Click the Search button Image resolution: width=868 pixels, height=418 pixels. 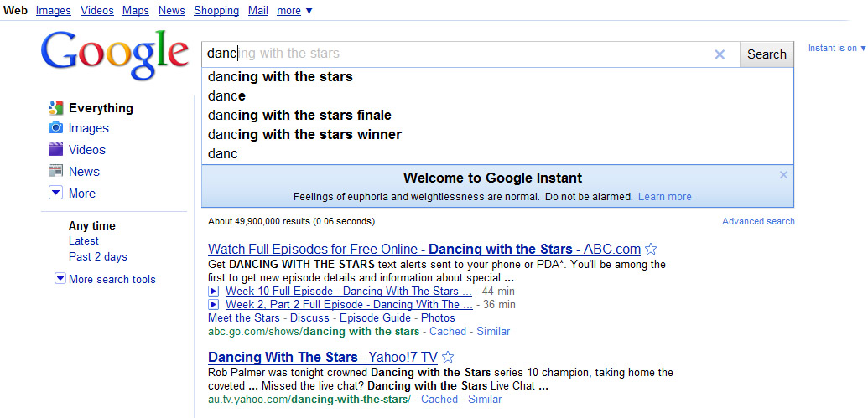(x=767, y=54)
